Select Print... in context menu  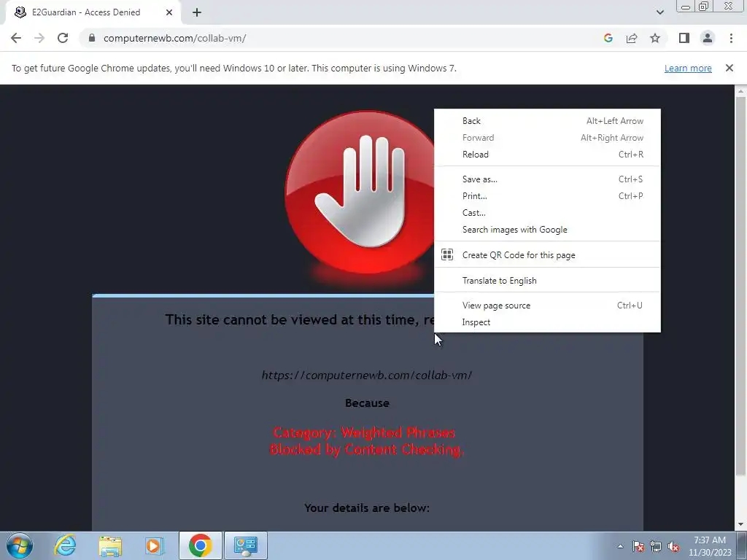547,195
